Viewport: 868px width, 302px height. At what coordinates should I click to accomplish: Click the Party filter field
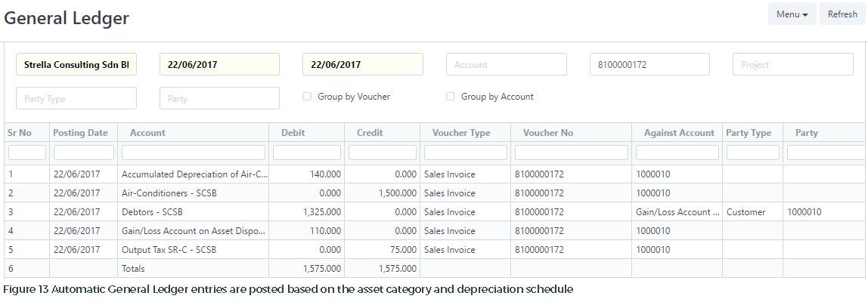(220, 98)
